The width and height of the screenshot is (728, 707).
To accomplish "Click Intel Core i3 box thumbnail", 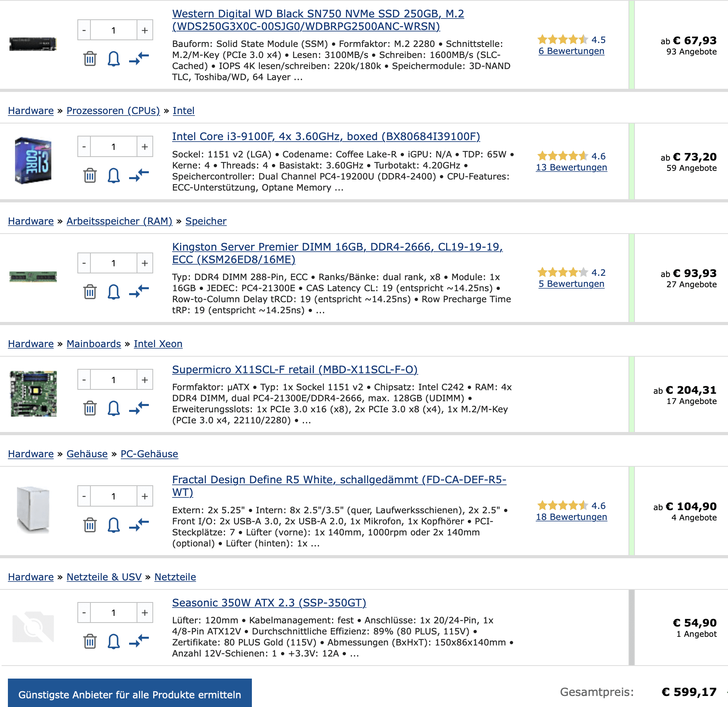I will tap(33, 161).
